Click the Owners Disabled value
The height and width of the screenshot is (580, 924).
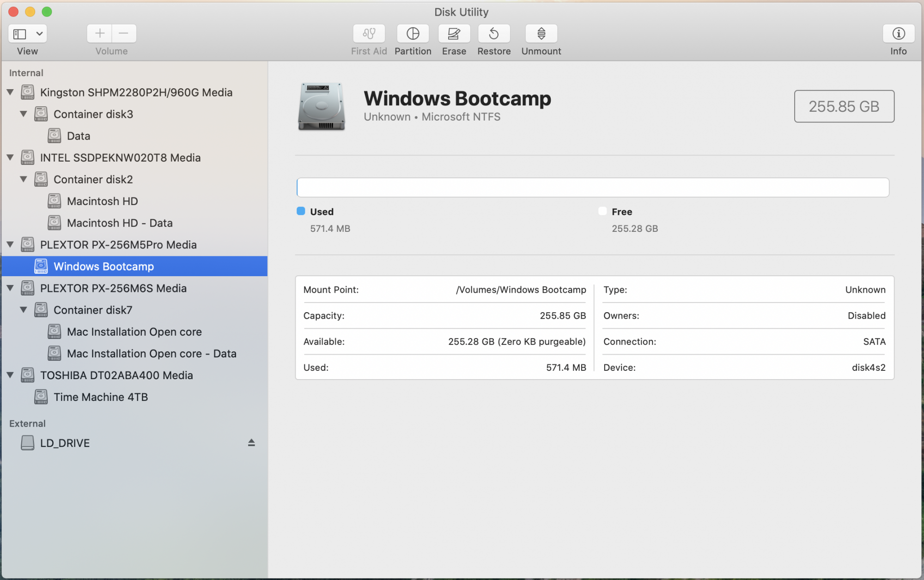[x=866, y=316]
